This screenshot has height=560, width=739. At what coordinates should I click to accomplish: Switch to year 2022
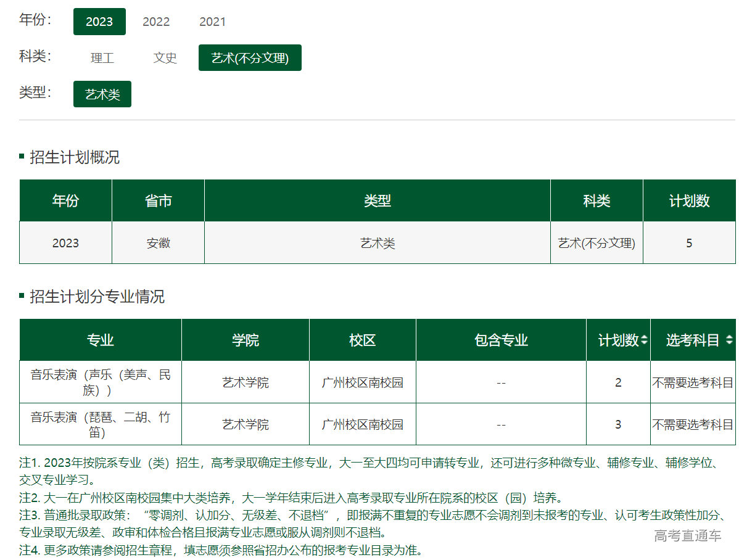156,22
